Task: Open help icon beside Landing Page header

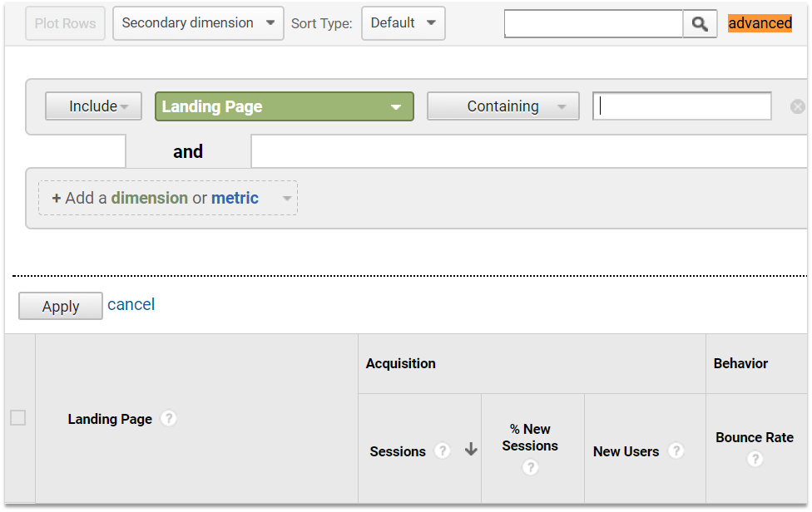Action: [168, 418]
